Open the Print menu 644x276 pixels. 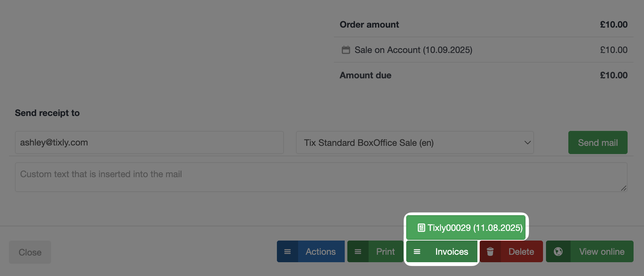click(x=385, y=252)
